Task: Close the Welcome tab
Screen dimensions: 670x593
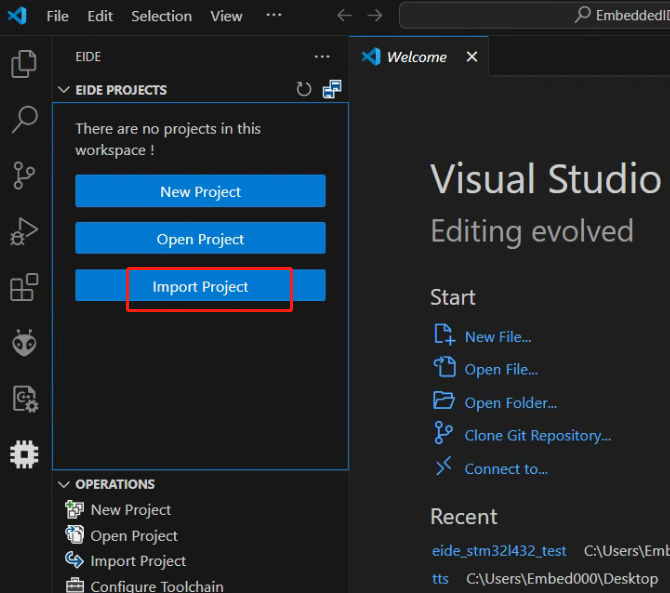Action: pos(472,56)
